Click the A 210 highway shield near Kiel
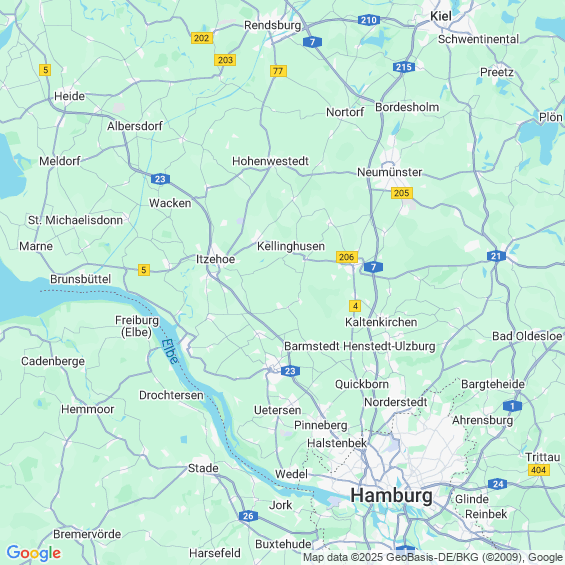The width and height of the screenshot is (565, 565). click(369, 20)
